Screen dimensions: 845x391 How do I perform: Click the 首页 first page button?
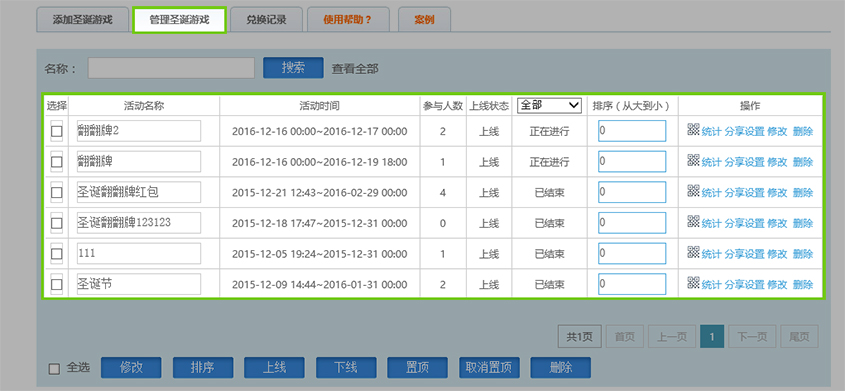(625, 337)
